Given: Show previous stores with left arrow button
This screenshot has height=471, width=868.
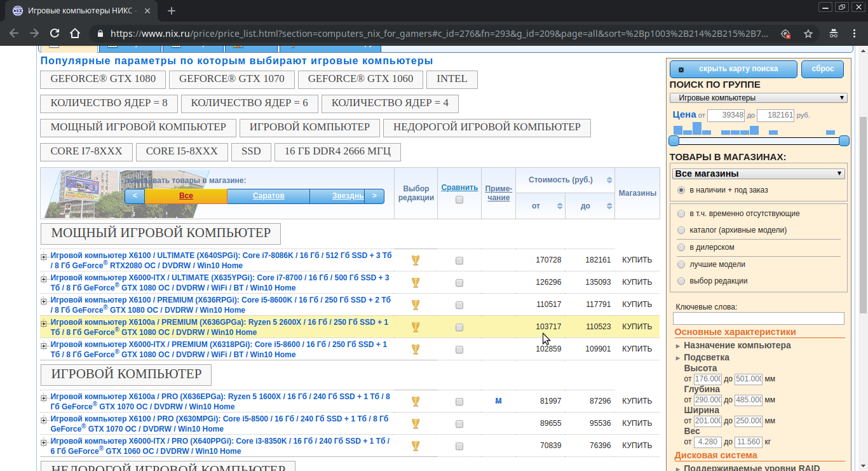Looking at the screenshot, I should coord(135,196).
